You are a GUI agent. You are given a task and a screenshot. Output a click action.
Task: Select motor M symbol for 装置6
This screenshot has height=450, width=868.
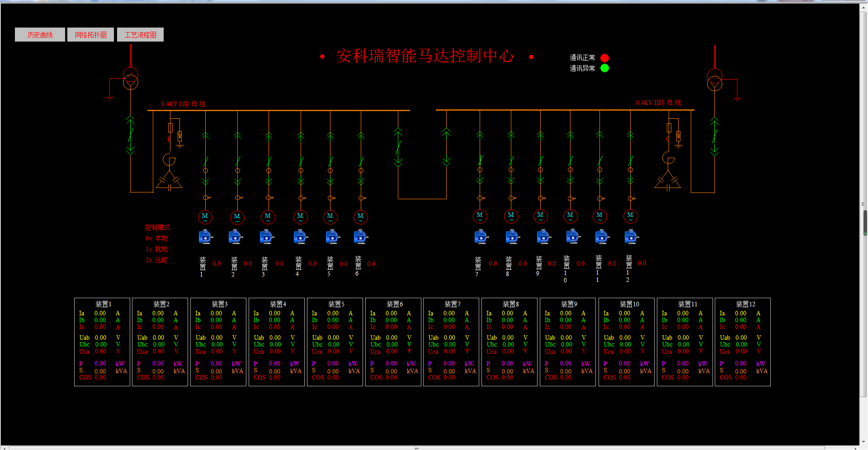(x=361, y=217)
